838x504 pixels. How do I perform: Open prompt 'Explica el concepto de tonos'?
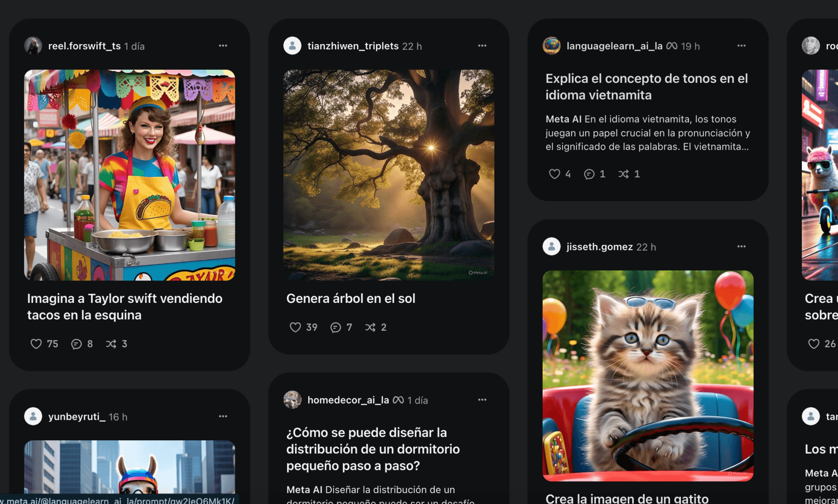647,87
